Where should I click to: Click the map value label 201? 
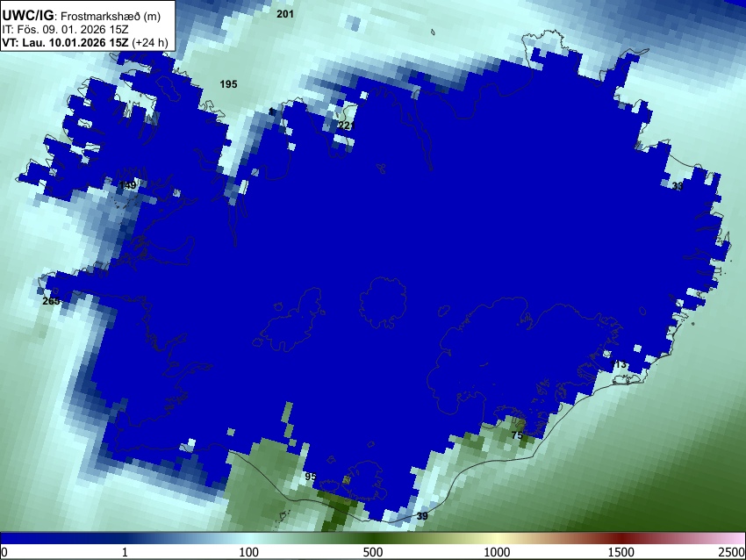[285, 14]
